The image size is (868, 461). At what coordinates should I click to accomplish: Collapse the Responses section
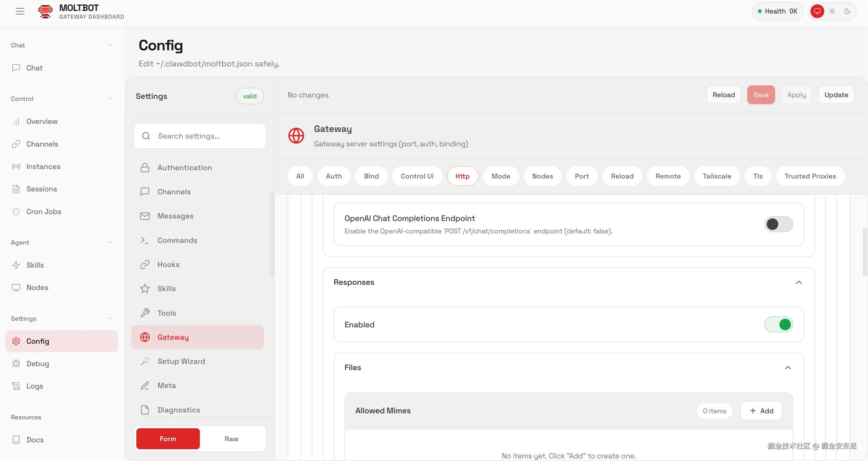799,282
